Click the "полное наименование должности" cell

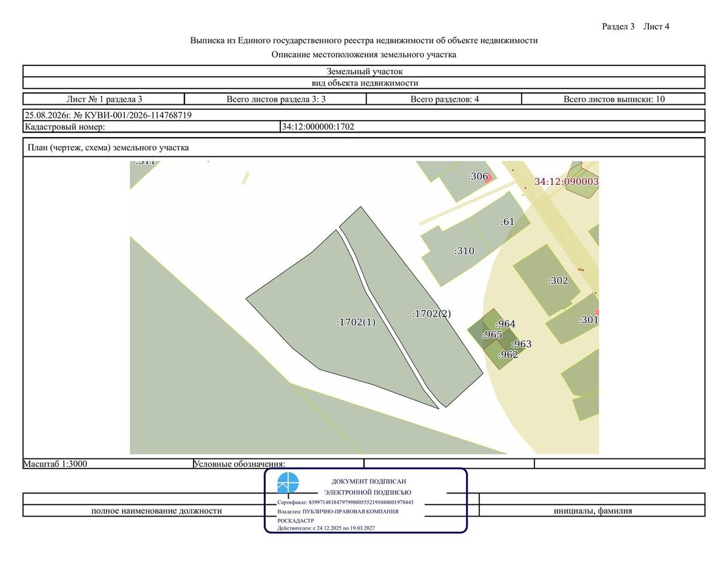coord(157,510)
